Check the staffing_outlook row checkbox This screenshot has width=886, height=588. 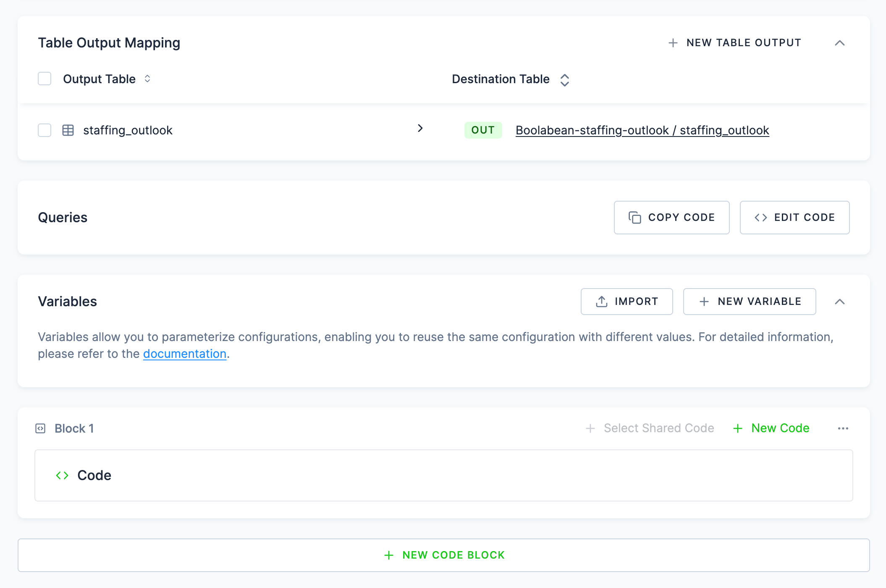pos(45,130)
